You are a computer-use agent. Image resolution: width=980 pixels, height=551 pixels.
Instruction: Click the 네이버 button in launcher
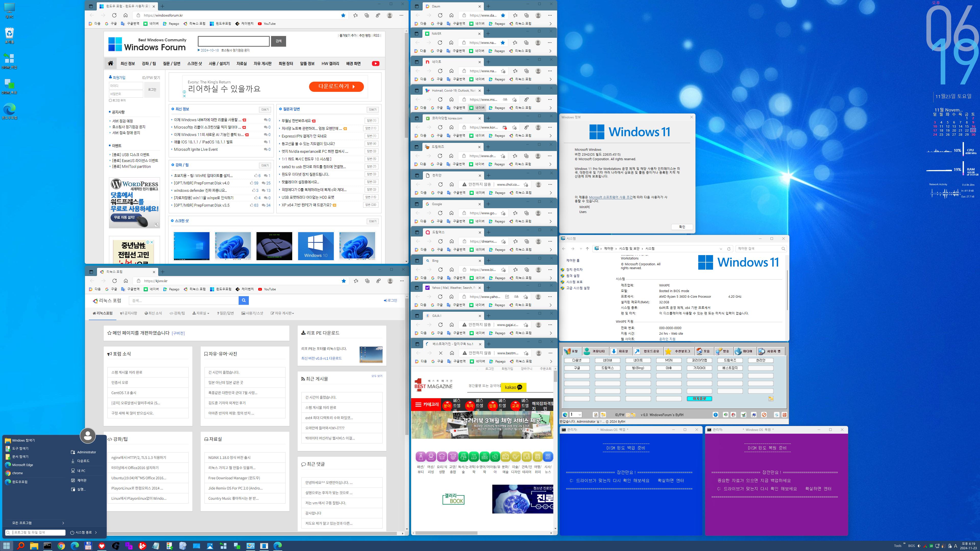point(608,360)
